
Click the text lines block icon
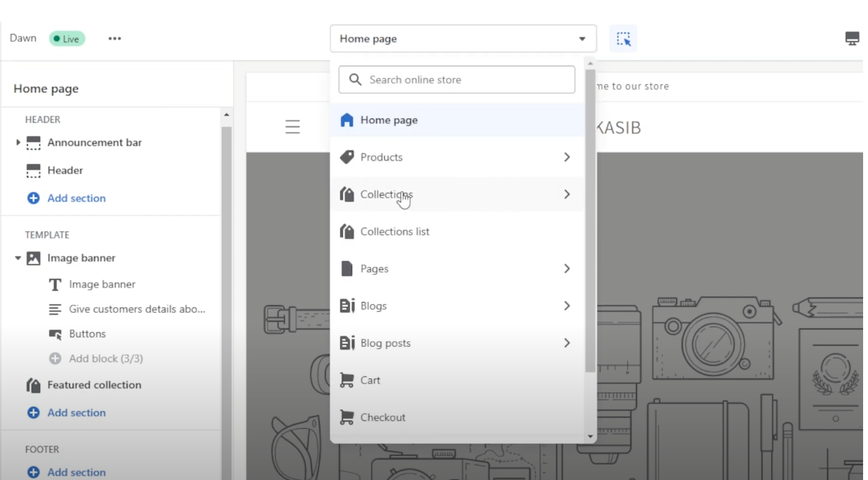(55, 309)
